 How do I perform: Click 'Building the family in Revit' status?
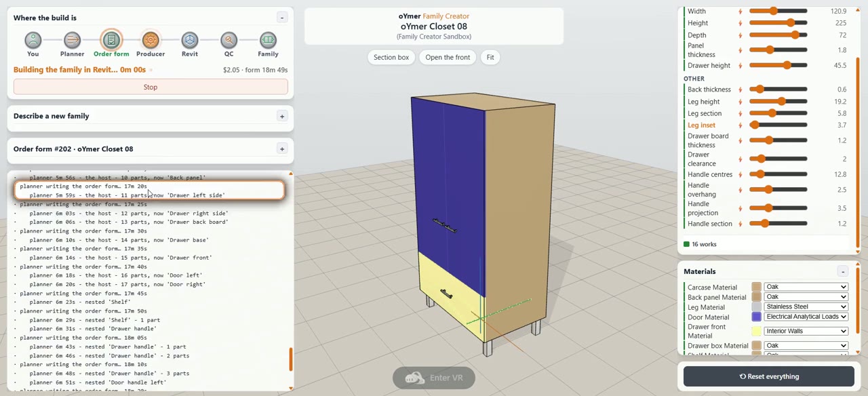tap(79, 70)
